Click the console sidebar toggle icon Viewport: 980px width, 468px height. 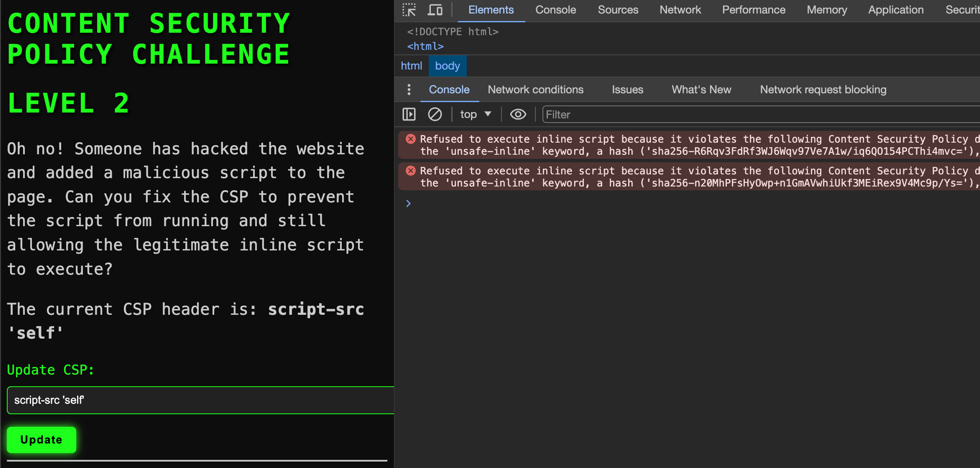pyautogui.click(x=409, y=115)
